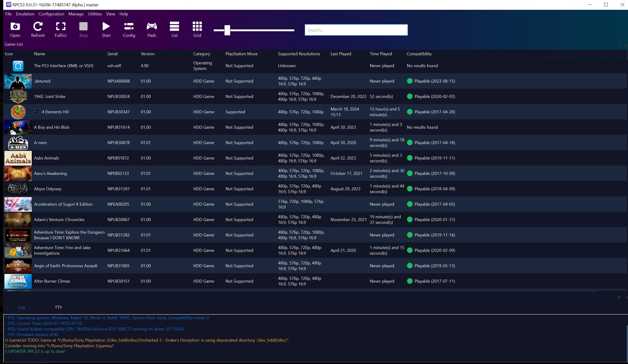Click the Icon column header
628x364 pixels.
tap(9, 54)
